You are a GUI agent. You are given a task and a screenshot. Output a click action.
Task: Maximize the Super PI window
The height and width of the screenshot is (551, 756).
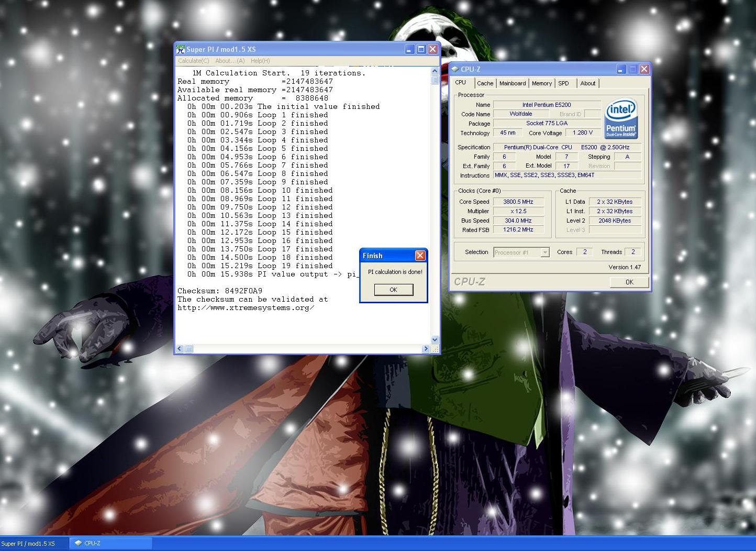(421, 49)
